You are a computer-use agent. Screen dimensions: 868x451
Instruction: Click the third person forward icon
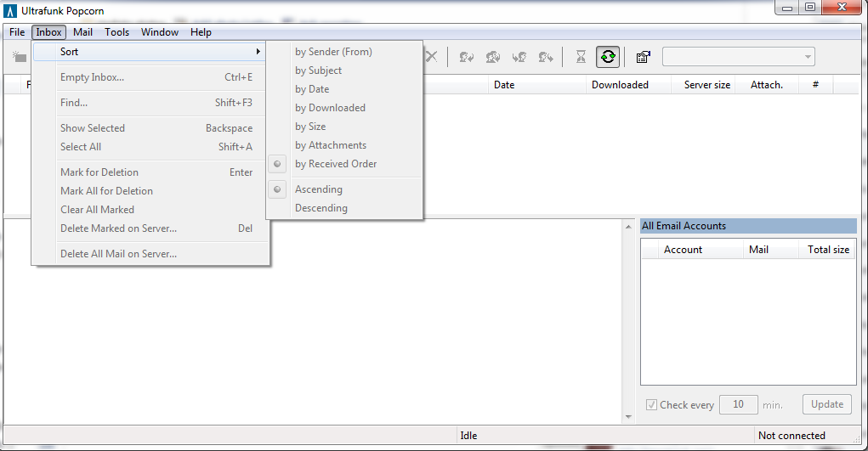(519, 57)
